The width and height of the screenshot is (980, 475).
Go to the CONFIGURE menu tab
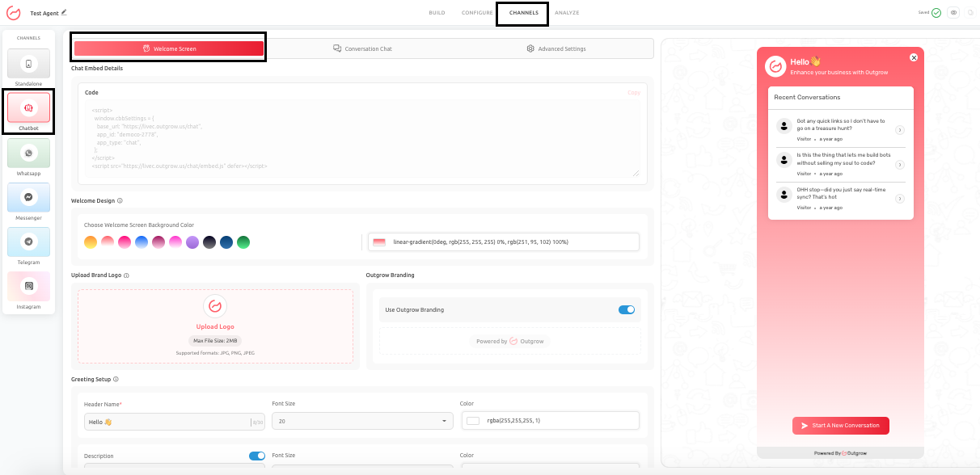point(477,13)
